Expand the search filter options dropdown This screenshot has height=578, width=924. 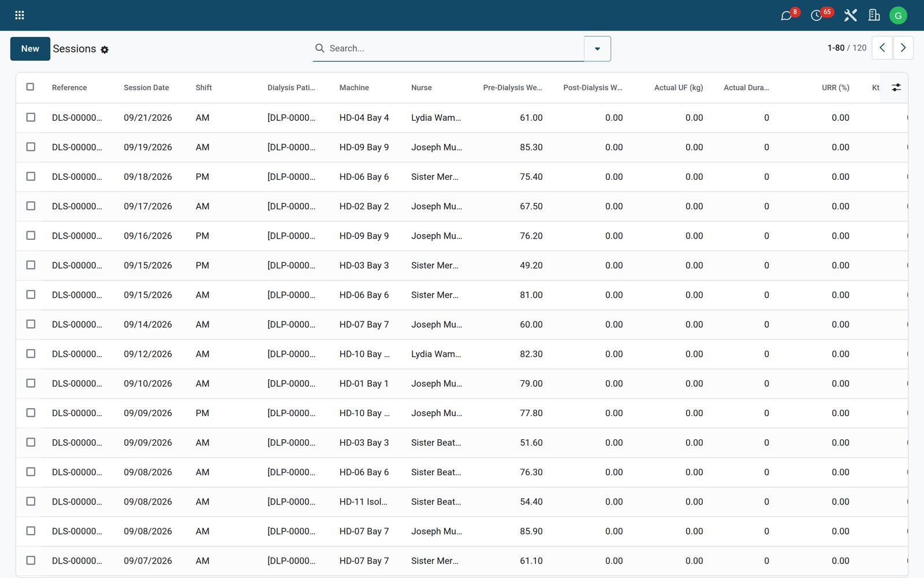pos(597,49)
